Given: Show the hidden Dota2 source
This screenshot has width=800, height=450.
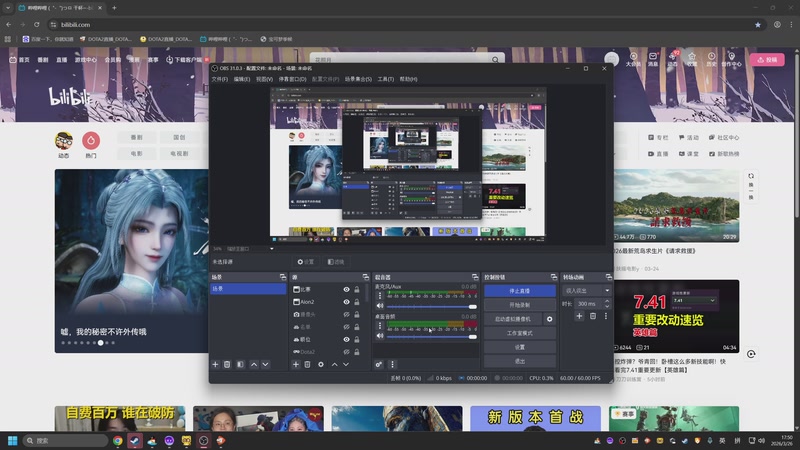Looking at the screenshot, I should pos(346,352).
